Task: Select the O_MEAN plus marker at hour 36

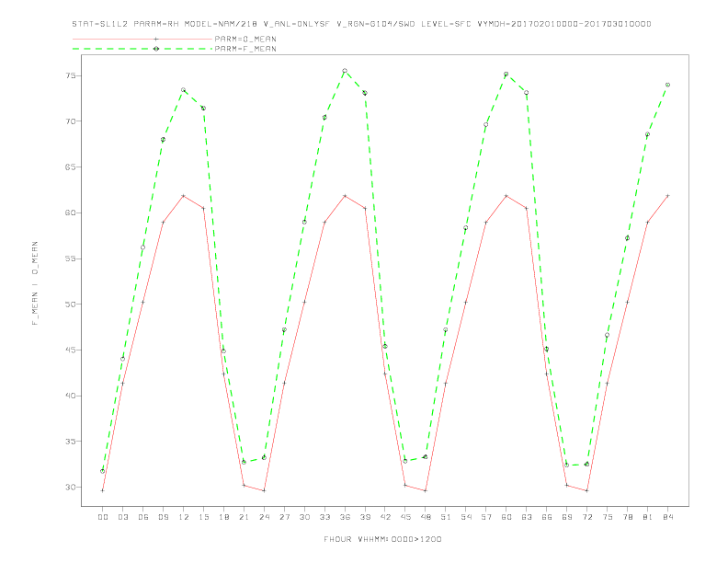Action: point(345,196)
